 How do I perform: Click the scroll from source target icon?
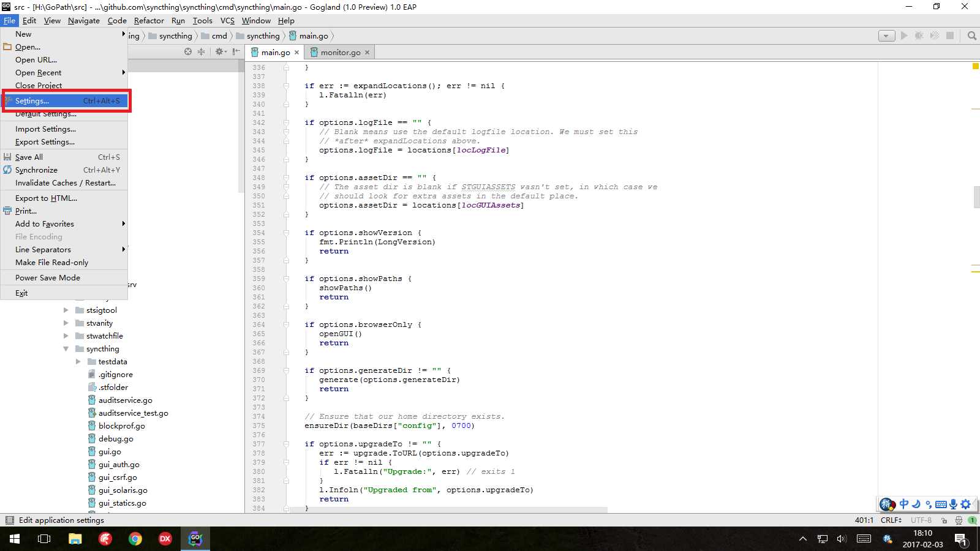[x=188, y=52]
